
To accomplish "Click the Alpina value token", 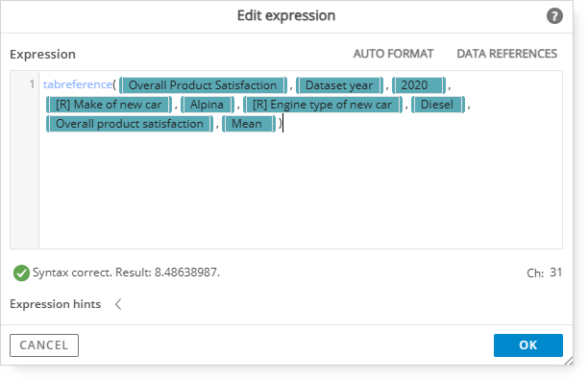I will coord(207,105).
